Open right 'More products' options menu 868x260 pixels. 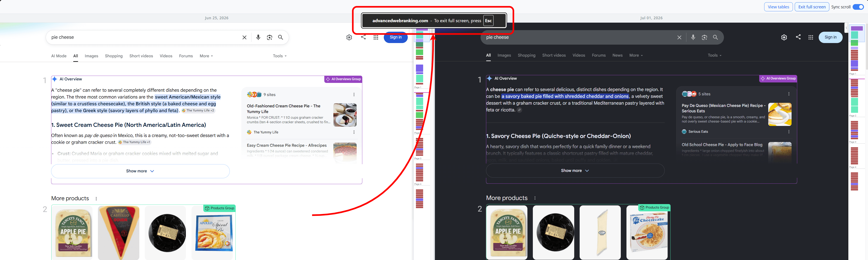pos(535,198)
